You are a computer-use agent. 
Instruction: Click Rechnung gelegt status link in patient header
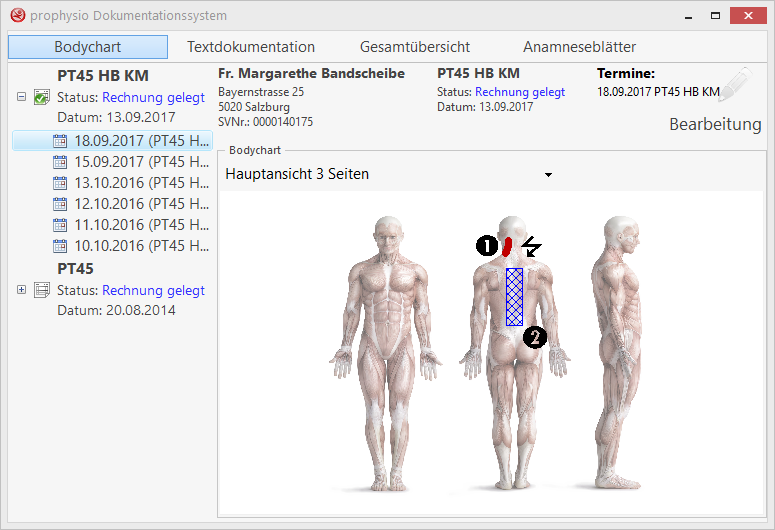[519, 92]
